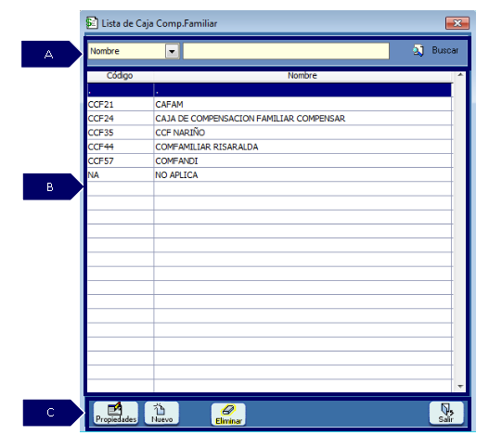This screenshot has height=448, width=489.
Task: Select the CCF21 code cell
Action: point(121,105)
